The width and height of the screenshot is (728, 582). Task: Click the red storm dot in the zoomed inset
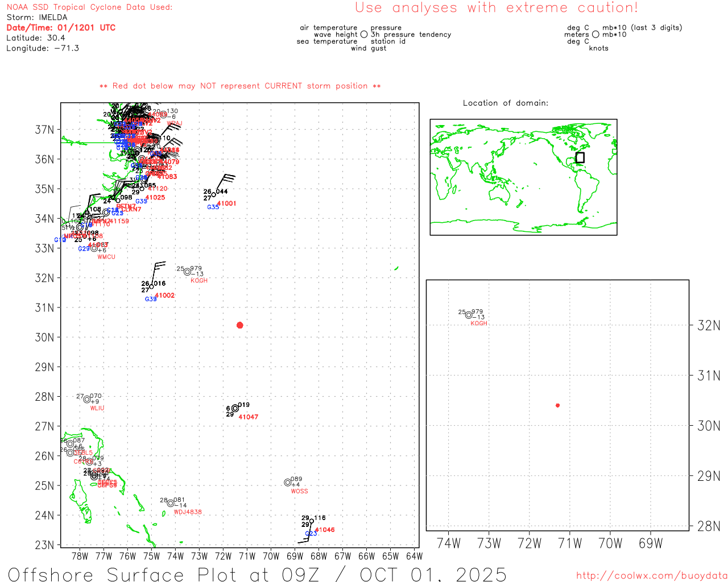click(557, 405)
